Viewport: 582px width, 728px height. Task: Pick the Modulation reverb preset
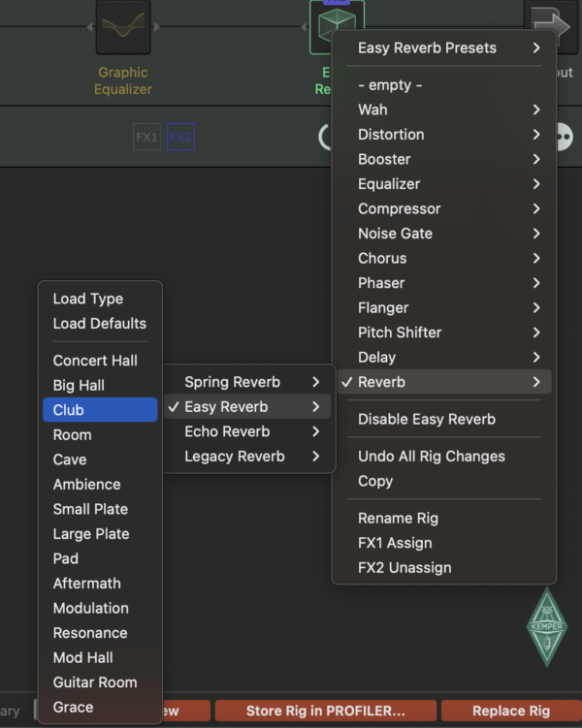(100, 608)
